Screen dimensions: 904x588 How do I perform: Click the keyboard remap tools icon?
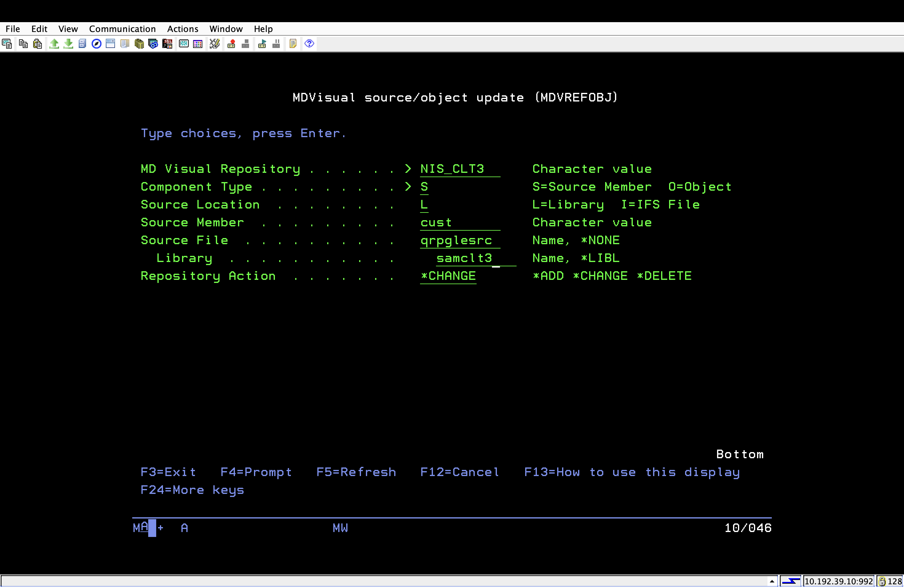click(x=215, y=44)
